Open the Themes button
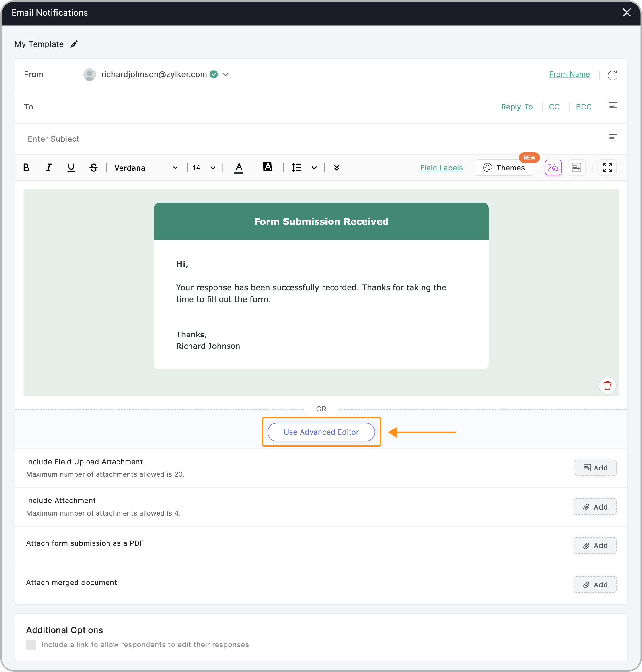 coord(504,168)
